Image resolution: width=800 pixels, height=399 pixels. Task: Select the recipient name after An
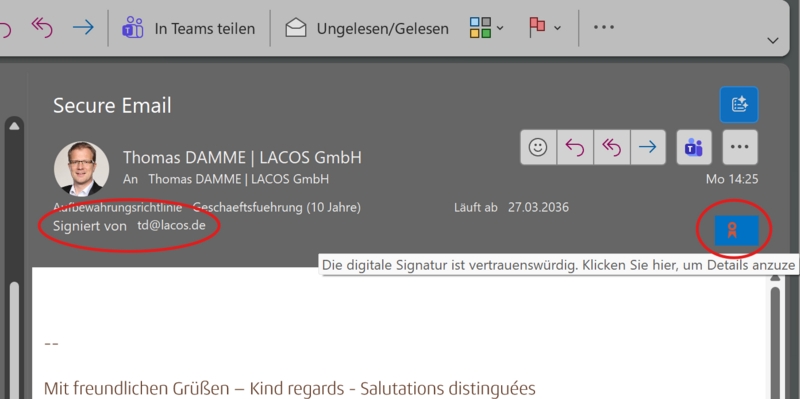tap(238, 179)
